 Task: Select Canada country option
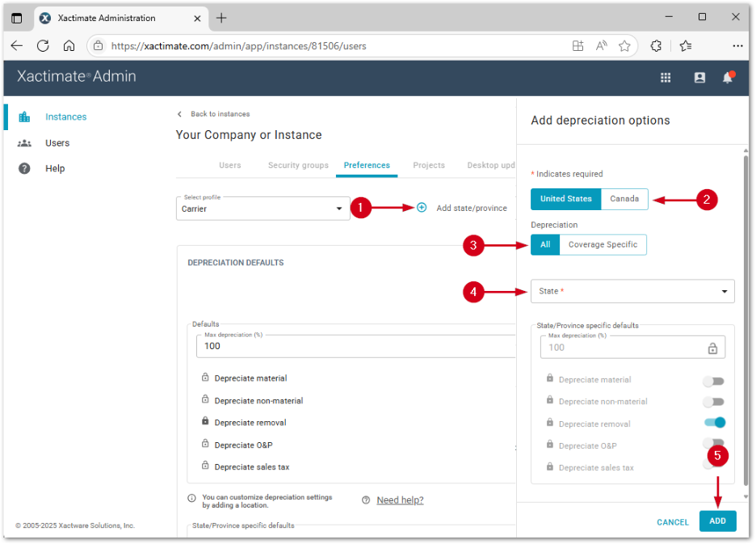(624, 200)
